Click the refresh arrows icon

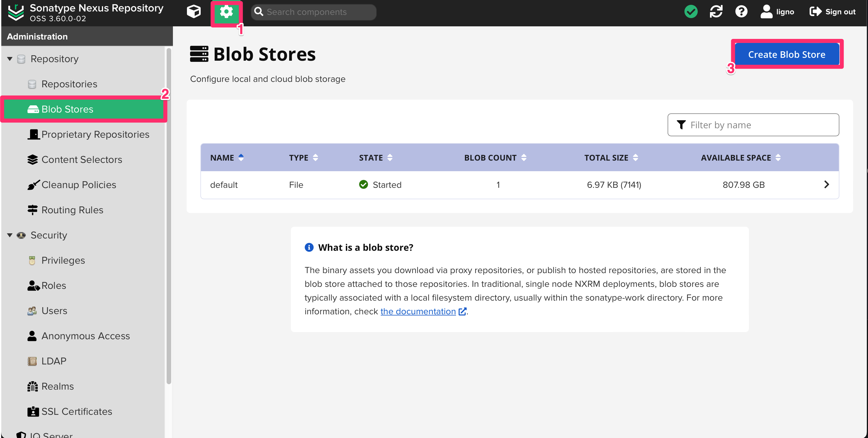point(716,11)
